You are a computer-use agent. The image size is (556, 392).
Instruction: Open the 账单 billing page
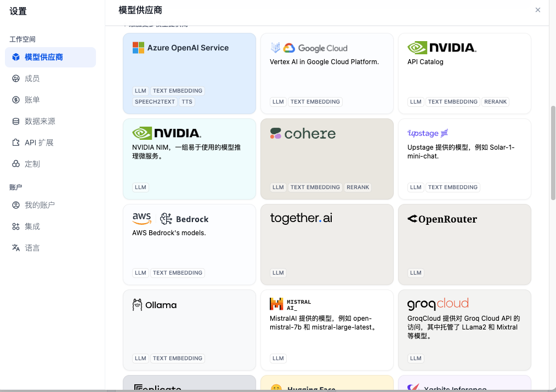[32, 100]
